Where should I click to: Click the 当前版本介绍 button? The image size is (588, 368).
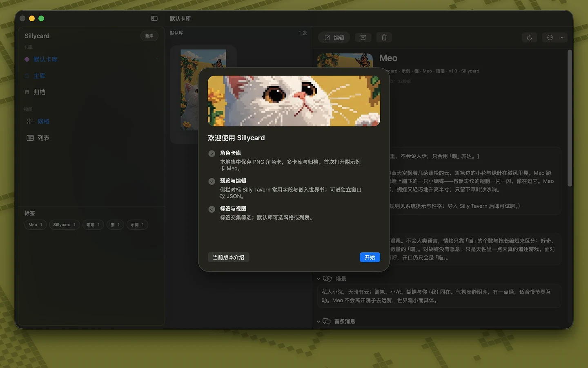[x=228, y=257]
